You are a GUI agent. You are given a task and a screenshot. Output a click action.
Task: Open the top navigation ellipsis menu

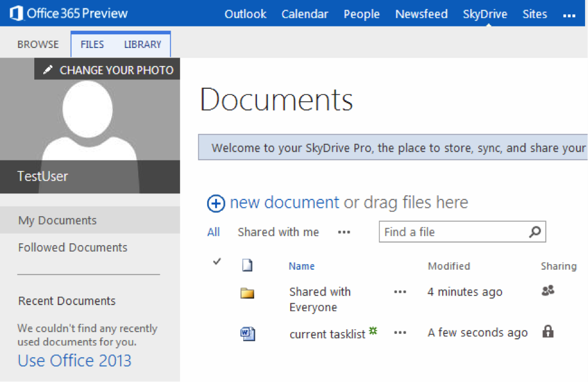coord(569,16)
